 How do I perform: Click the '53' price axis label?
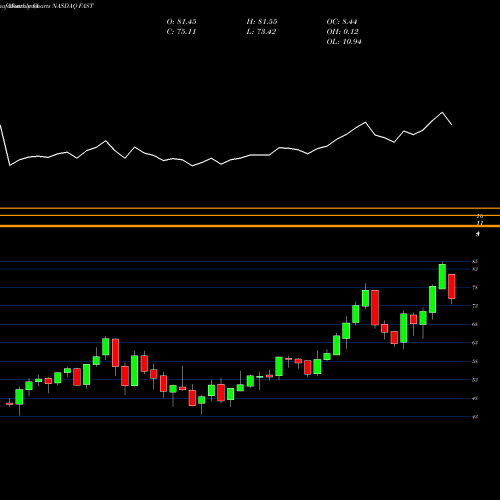pyautogui.click(x=475, y=380)
